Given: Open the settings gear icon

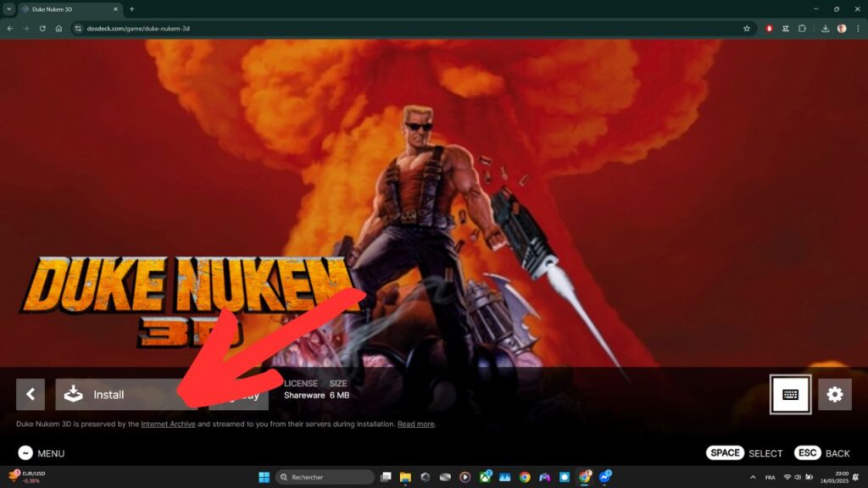Looking at the screenshot, I should pos(835,395).
